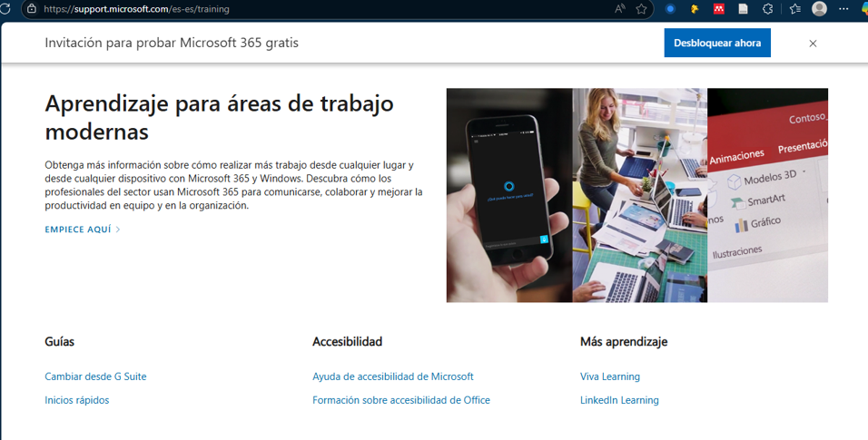Screen dimensions: 868x440
Task: Click the Más aprendizaje heading
Action: 624,341
